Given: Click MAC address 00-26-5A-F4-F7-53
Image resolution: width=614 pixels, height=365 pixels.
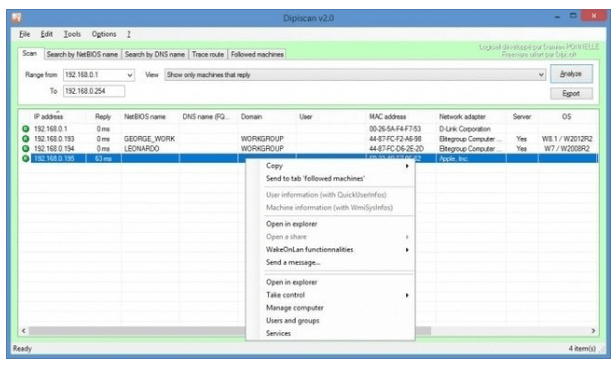Looking at the screenshot, I should pyautogui.click(x=395, y=129).
